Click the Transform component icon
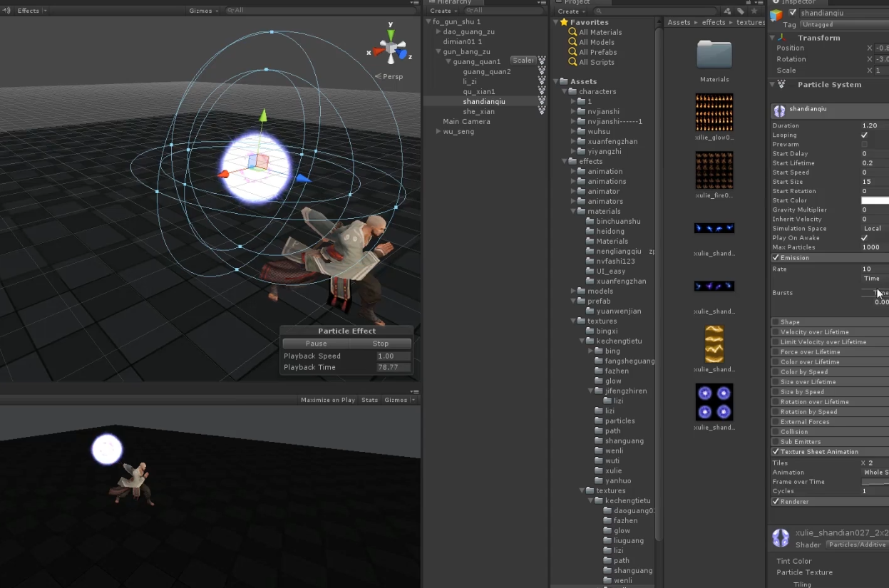Image resolution: width=889 pixels, height=588 pixels. [x=781, y=37]
